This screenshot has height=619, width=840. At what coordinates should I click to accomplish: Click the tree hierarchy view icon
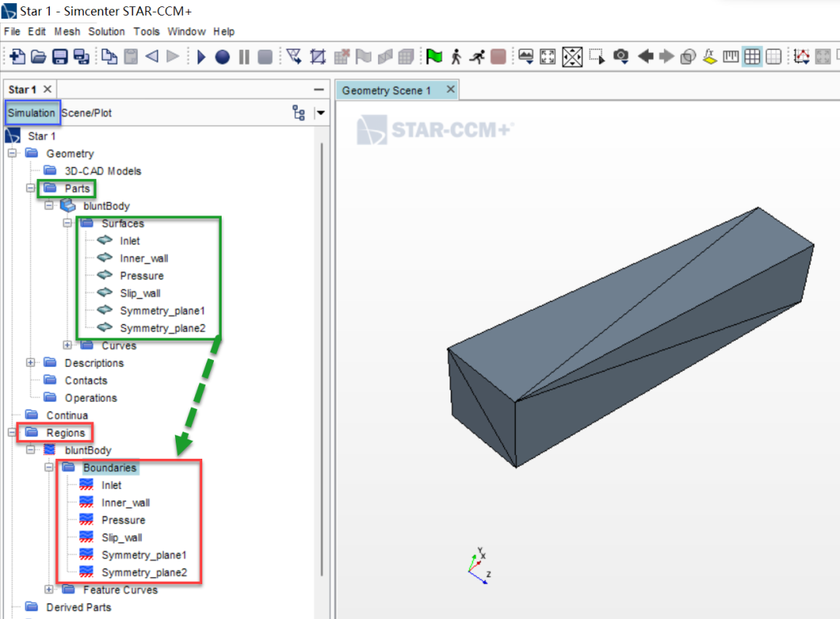coord(299,113)
